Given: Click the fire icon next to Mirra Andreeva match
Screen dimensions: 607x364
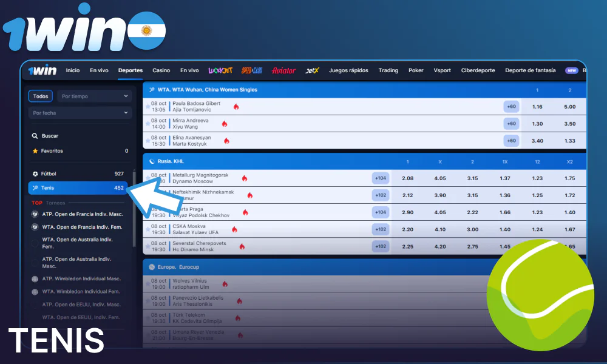Looking at the screenshot, I should coord(225,123).
